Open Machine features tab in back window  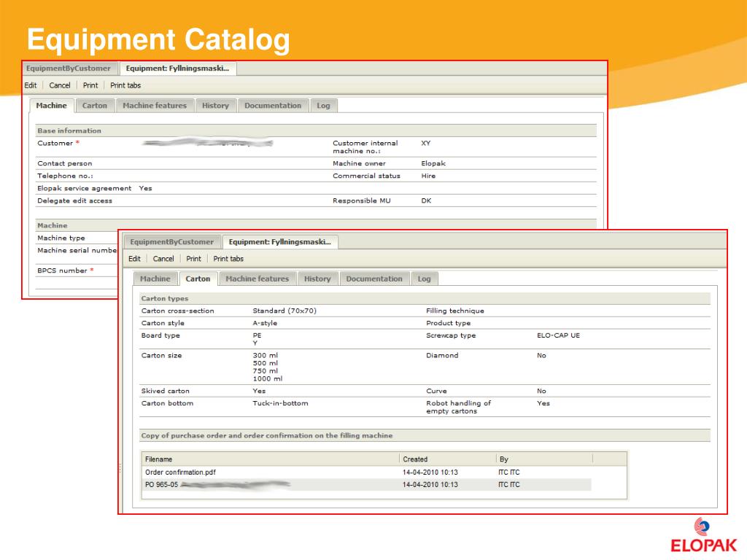[x=155, y=106]
